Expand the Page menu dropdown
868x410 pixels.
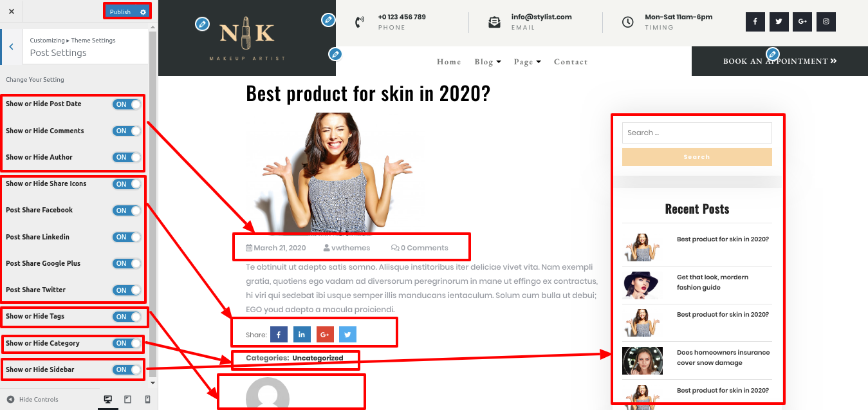pos(528,62)
